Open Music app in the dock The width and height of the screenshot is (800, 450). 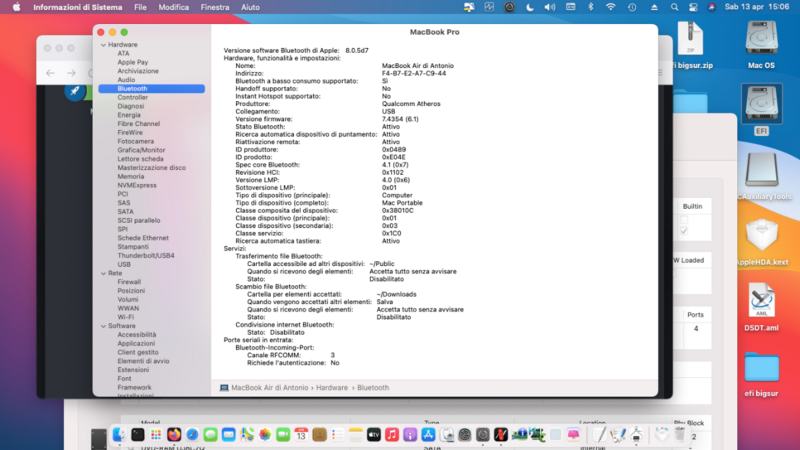click(x=392, y=434)
